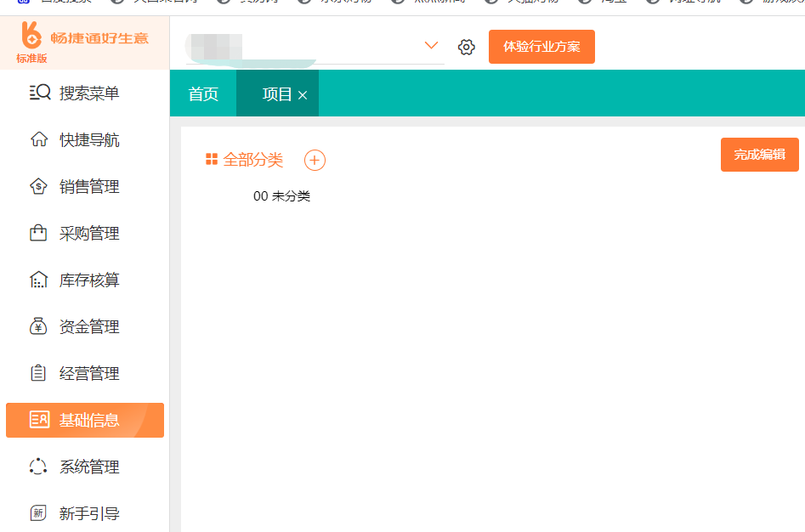Select the 00 未分类 category
The image size is (805, 532).
pos(282,196)
